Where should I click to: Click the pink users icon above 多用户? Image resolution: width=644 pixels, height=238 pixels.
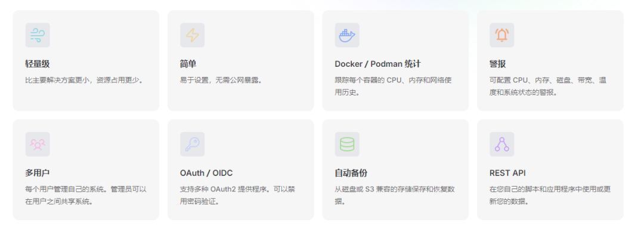tap(38, 144)
